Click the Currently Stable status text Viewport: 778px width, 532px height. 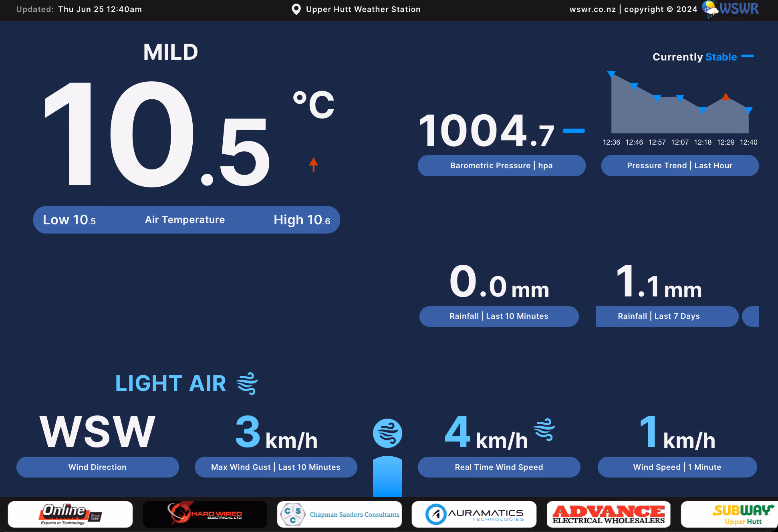click(x=695, y=56)
